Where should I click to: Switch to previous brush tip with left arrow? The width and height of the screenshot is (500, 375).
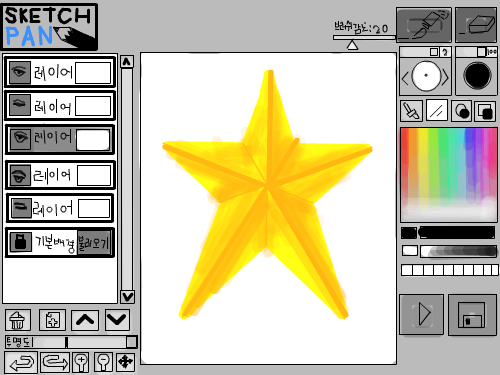point(405,79)
